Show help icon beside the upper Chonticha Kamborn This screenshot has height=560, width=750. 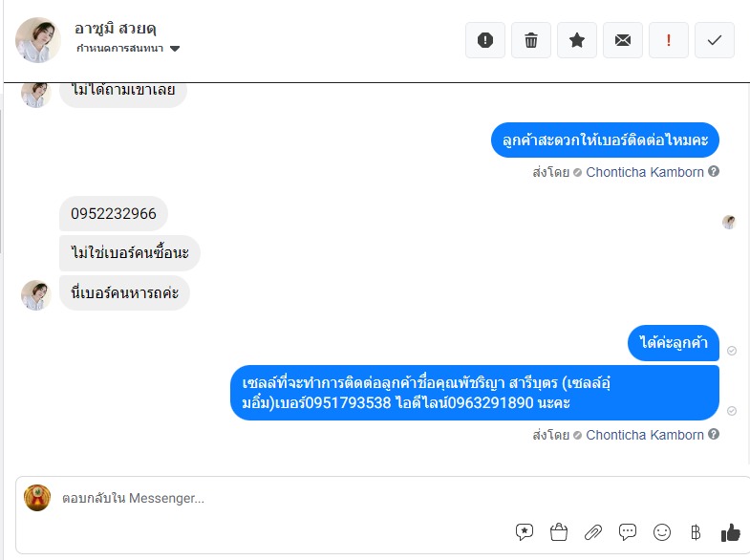coord(714,171)
